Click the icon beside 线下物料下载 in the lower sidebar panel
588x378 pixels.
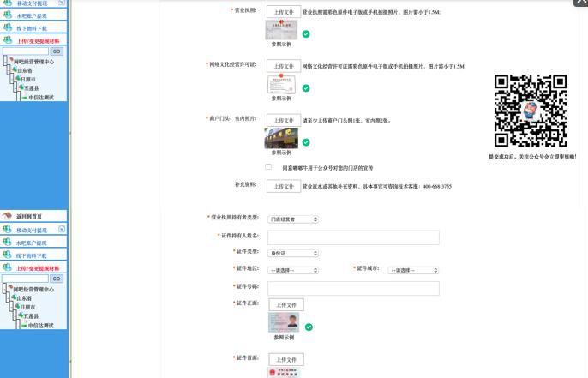tap(7, 255)
